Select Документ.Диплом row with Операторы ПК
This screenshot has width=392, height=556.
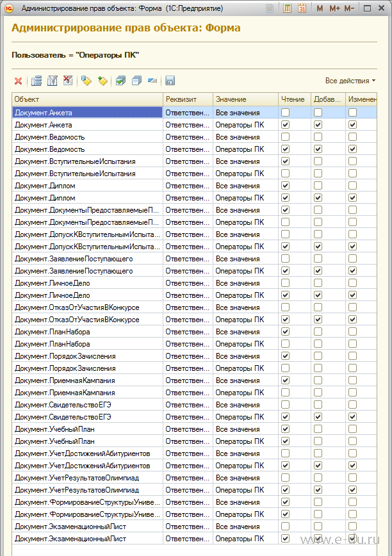(194, 198)
